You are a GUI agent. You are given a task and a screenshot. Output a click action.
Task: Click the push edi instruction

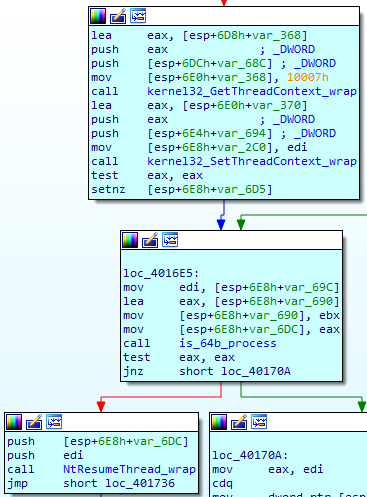[x=45, y=455]
